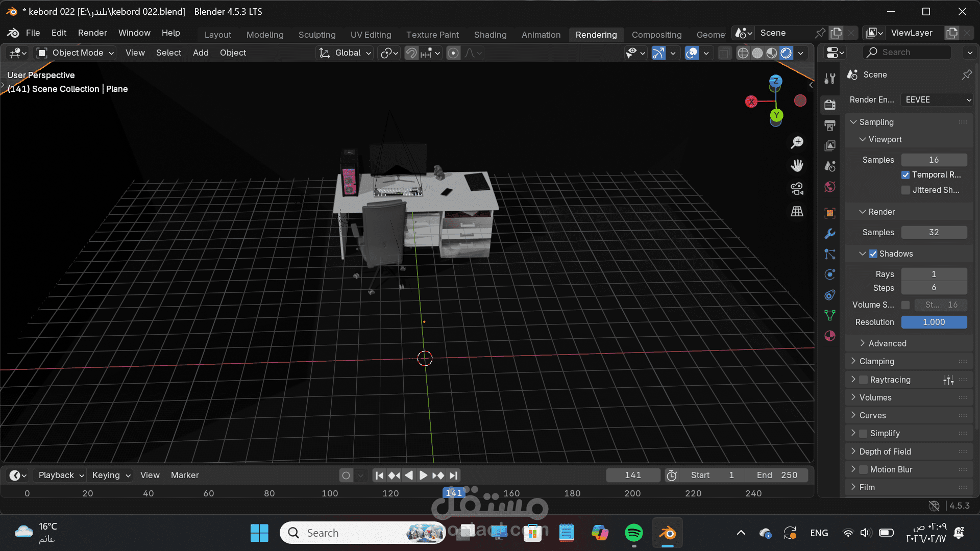Open Spotify from the taskbar
980x551 pixels.
[x=633, y=533]
